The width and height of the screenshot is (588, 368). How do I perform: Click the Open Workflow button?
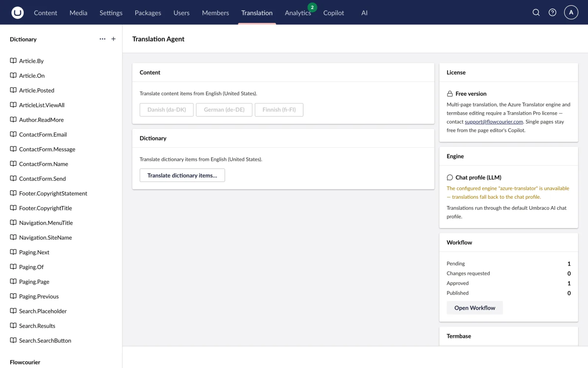475,308
